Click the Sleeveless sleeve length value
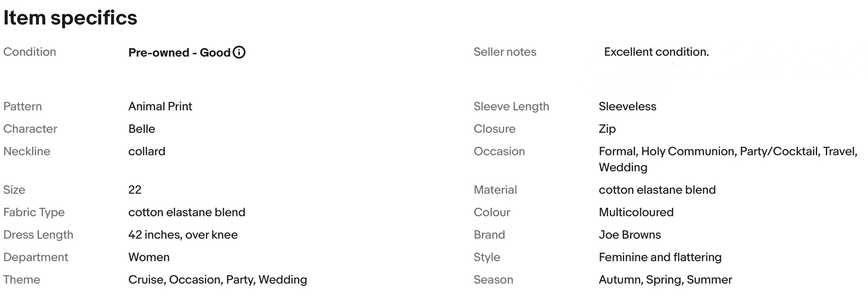This screenshot has height=296, width=868. click(x=627, y=107)
